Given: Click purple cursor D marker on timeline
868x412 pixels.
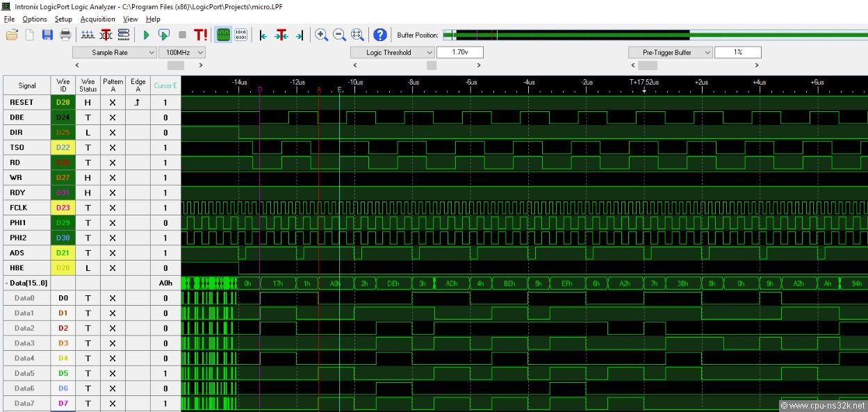Looking at the screenshot, I should [260, 90].
